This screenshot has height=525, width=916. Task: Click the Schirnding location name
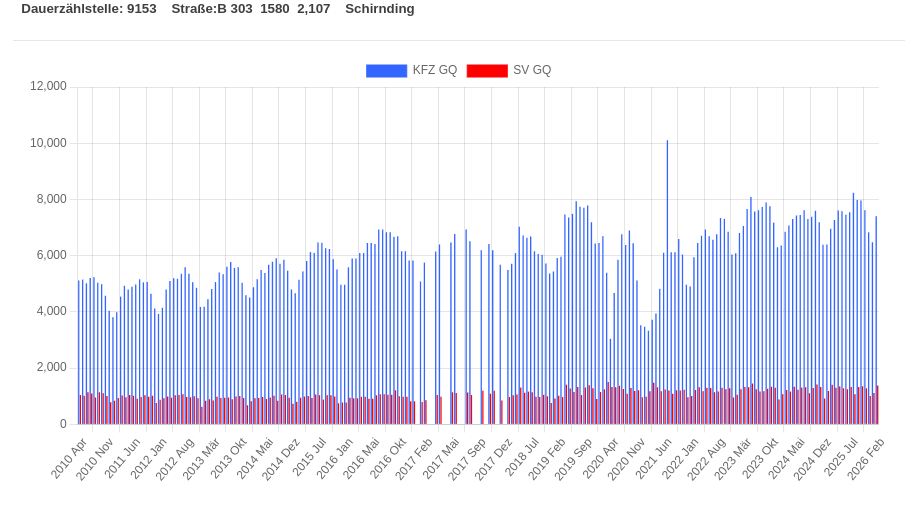(x=379, y=9)
